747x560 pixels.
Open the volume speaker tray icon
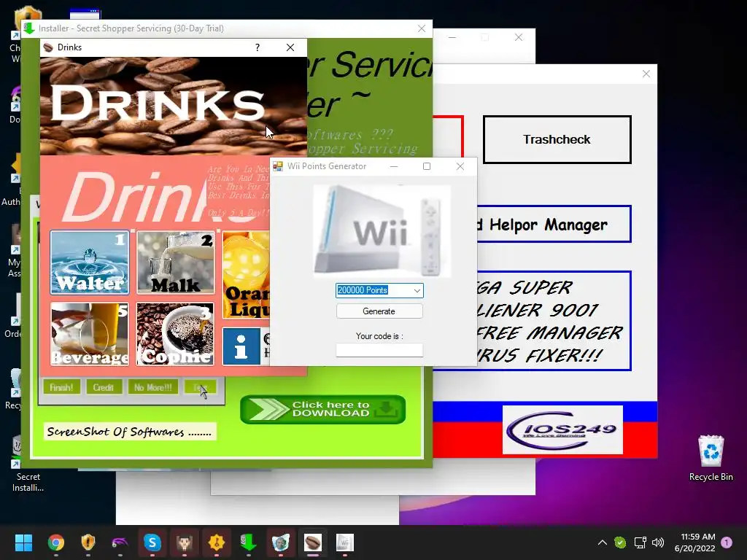pos(658,542)
